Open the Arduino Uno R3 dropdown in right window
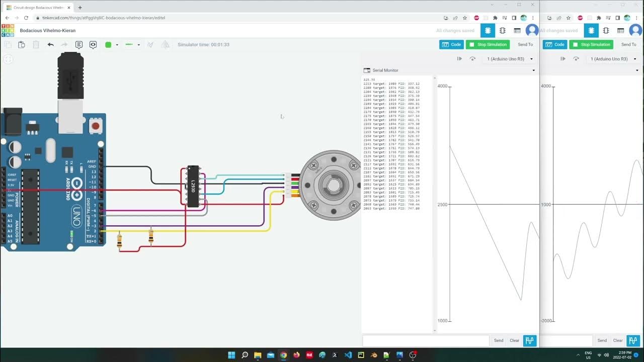Screen dimensions: 644x362 612,59
